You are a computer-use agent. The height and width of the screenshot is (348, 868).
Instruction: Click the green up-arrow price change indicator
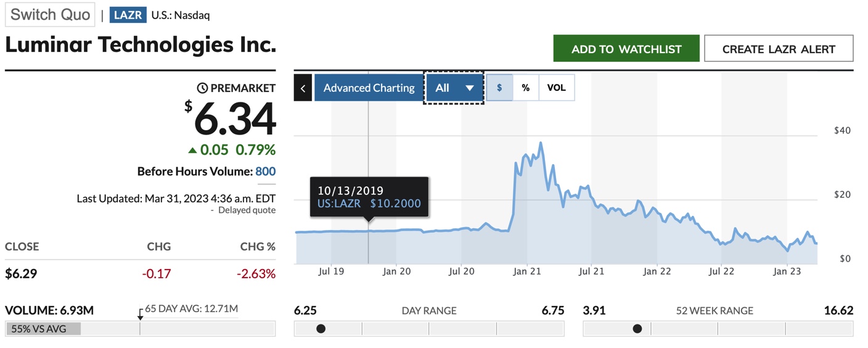(192, 150)
